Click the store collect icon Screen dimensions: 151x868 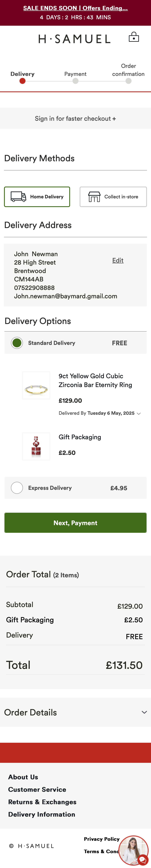[x=94, y=197]
